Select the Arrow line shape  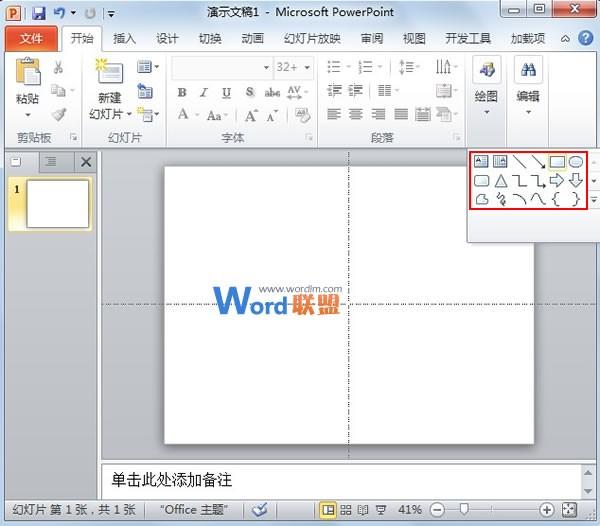538,162
